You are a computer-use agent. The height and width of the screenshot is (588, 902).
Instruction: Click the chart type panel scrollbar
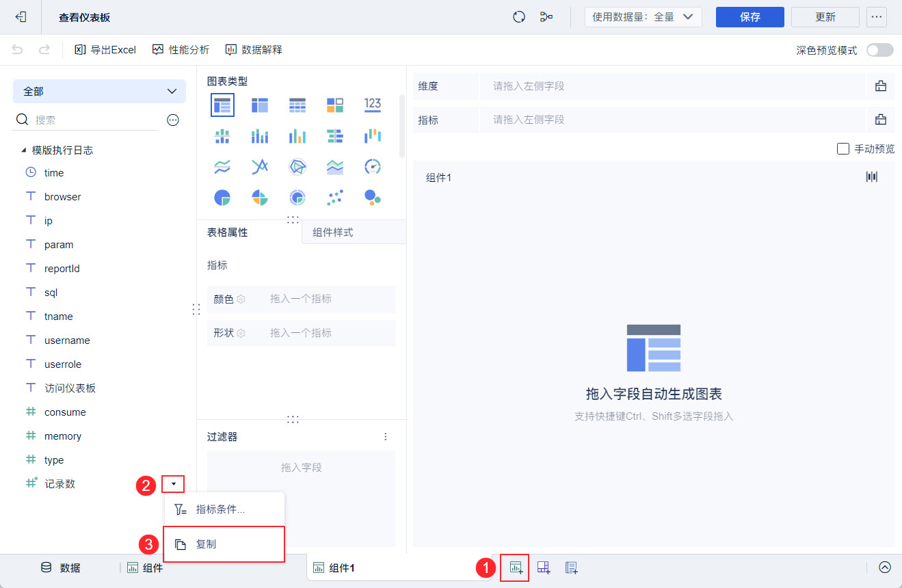(x=402, y=126)
